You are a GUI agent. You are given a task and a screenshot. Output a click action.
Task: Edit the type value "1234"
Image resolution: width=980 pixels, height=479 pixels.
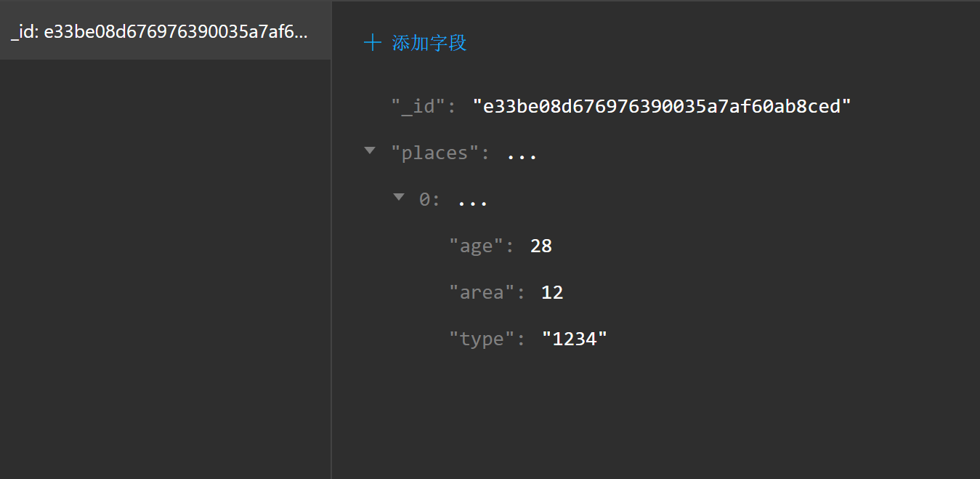[574, 339]
